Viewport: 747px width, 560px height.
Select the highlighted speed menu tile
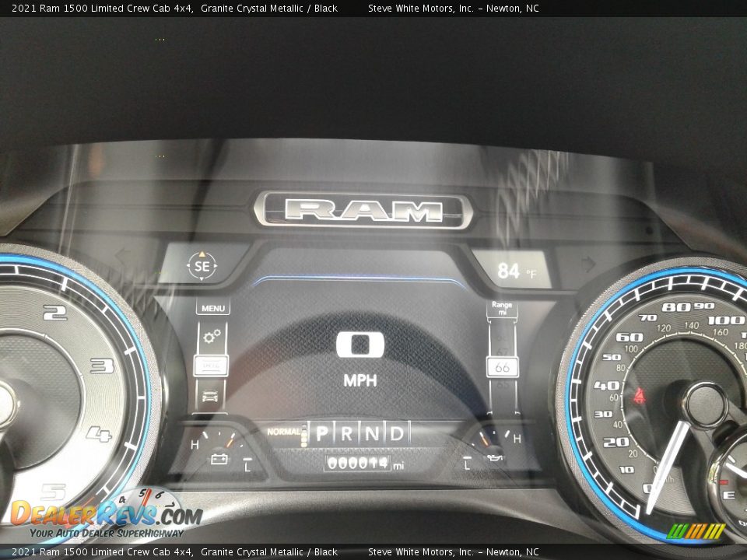click(211, 366)
